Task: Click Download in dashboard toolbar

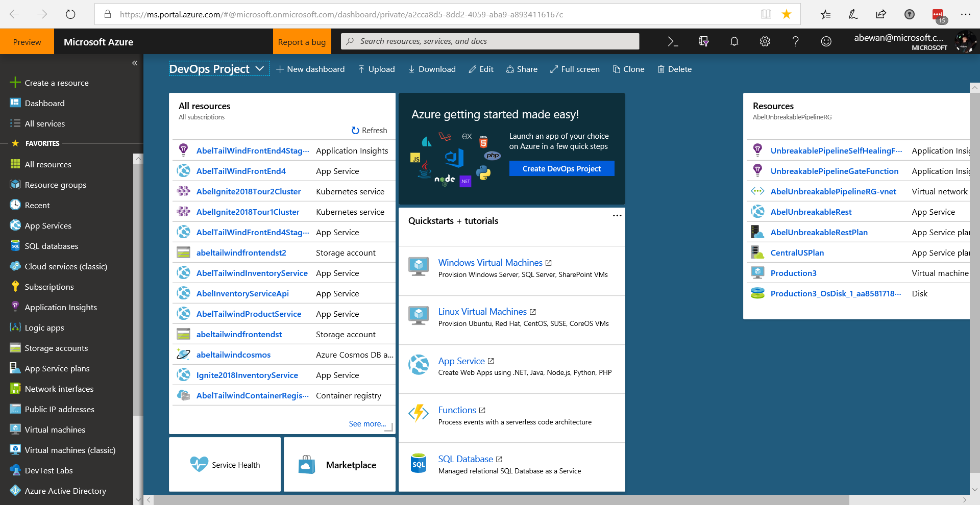Action: [x=432, y=69]
